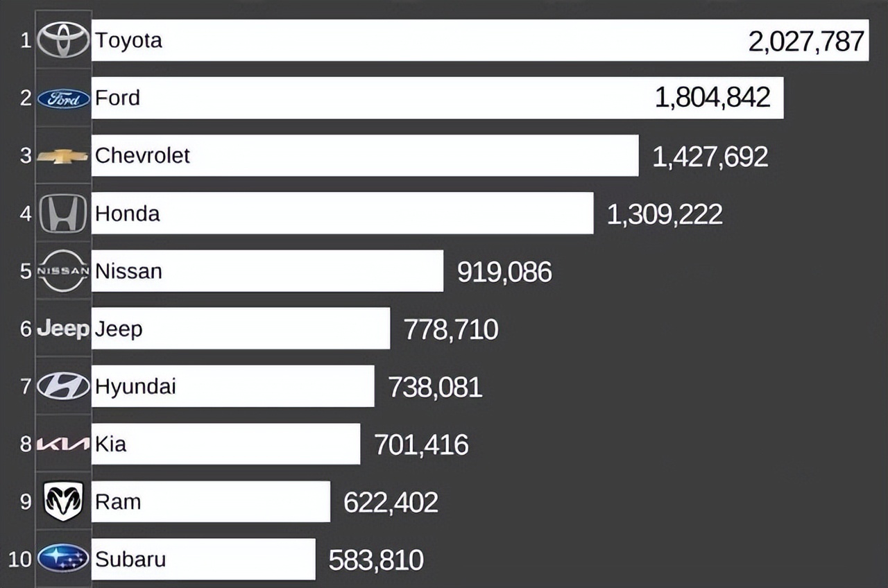Click the Nissan circular logo
The height and width of the screenshot is (588, 888).
(63, 270)
